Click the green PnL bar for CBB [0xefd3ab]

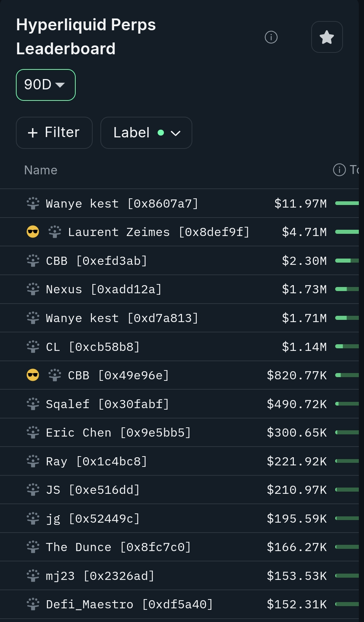pyautogui.click(x=347, y=261)
